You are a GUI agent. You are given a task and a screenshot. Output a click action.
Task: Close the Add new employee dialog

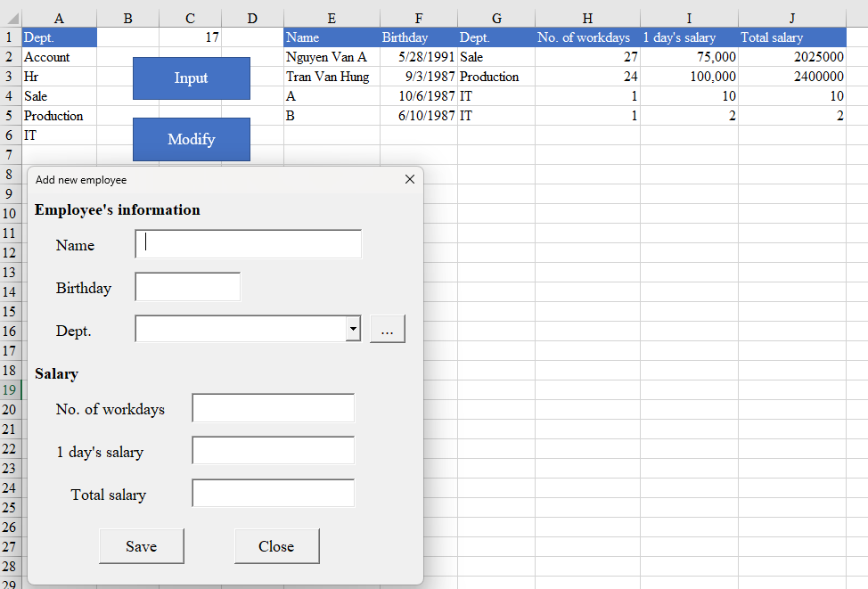tap(409, 179)
